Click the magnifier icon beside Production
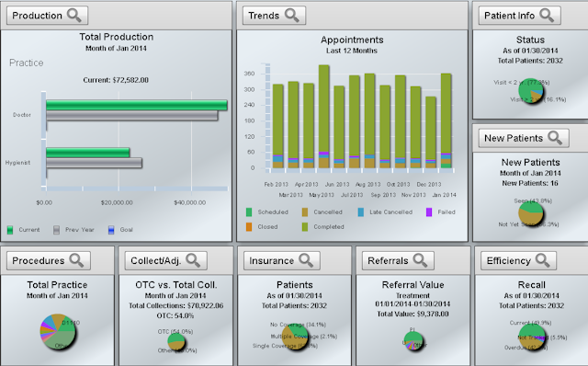The height and width of the screenshot is (366, 588). click(x=73, y=16)
